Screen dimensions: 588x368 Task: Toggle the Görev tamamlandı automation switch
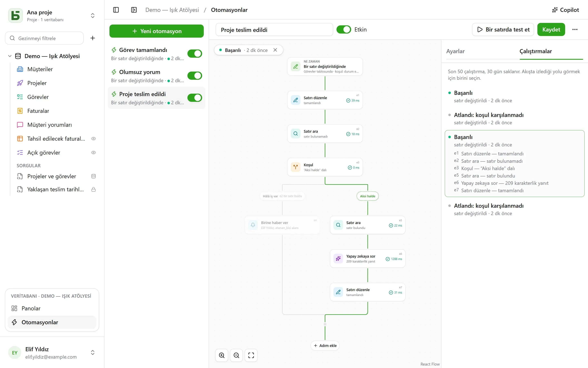pos(195,54)
